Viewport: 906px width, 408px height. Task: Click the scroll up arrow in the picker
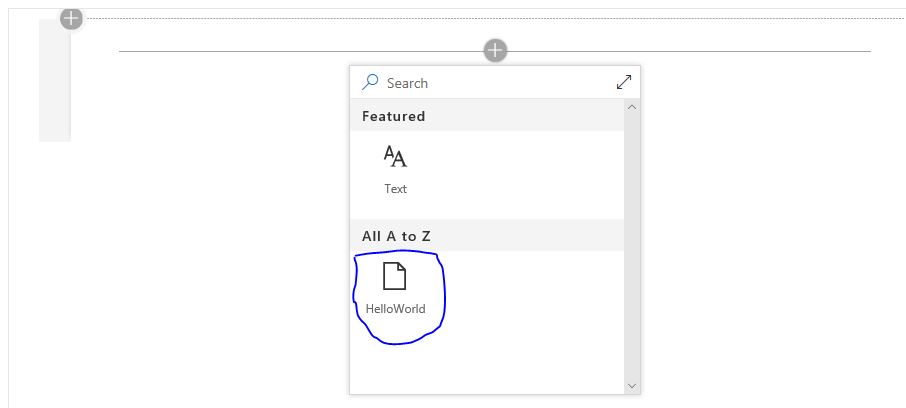pos(631,107)
